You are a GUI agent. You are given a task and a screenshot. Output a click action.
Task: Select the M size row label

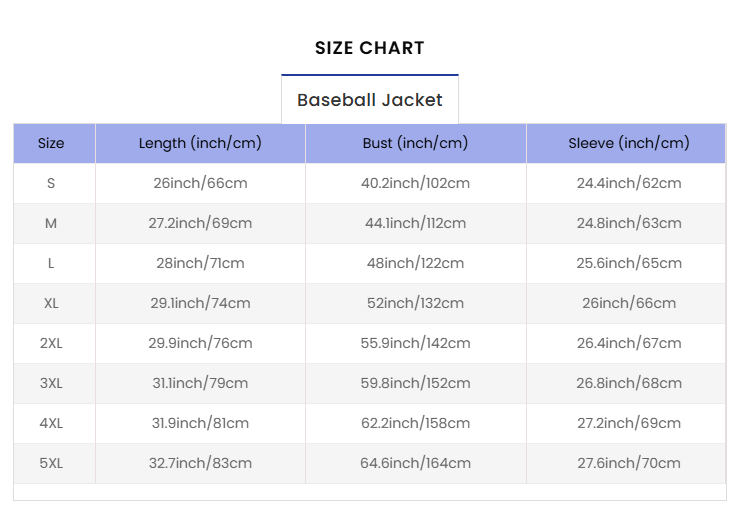[51, 223]
